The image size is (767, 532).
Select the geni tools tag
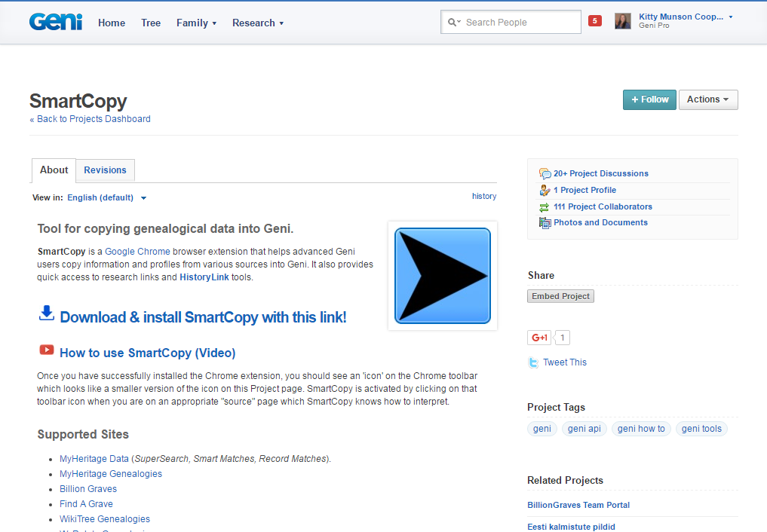[701, 429]
